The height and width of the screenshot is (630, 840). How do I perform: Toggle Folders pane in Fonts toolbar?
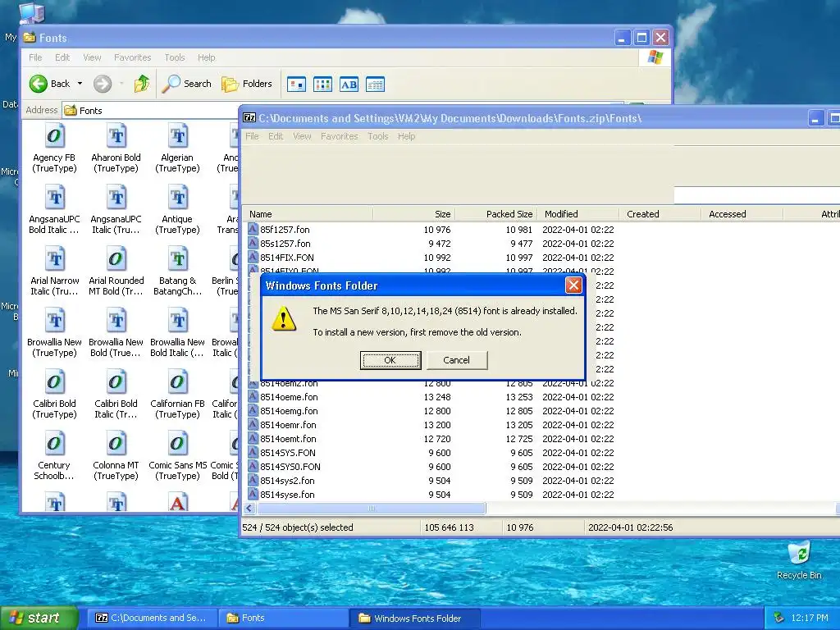pos(247,84)
